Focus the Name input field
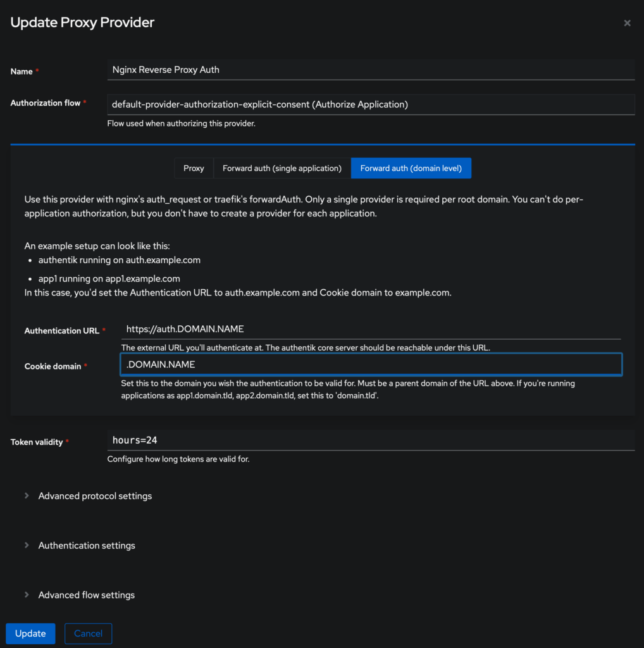 (371, 70)
